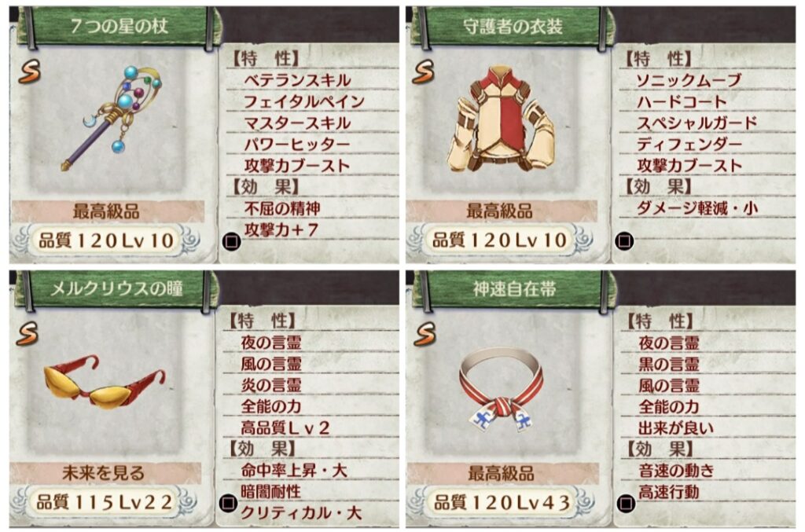Screen dimensions: 805x532
Task: Click square button icon in 神速自在帯 panel
Action: (626, 503)
